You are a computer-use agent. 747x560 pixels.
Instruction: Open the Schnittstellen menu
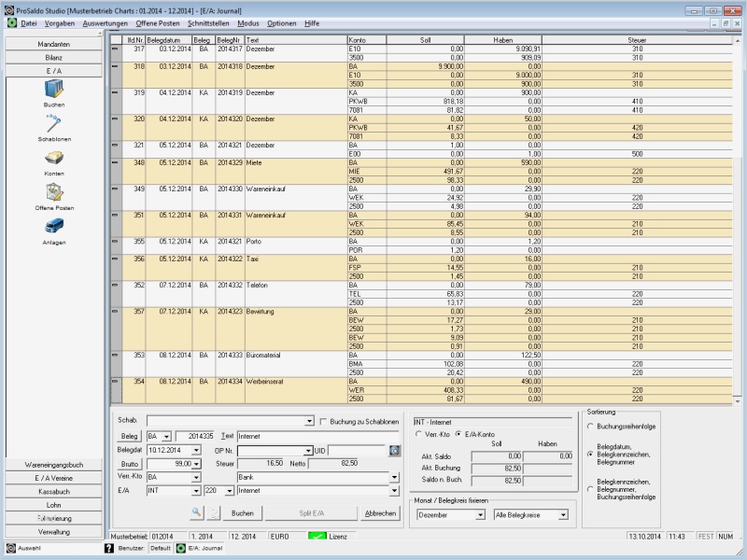coord(209,21)
